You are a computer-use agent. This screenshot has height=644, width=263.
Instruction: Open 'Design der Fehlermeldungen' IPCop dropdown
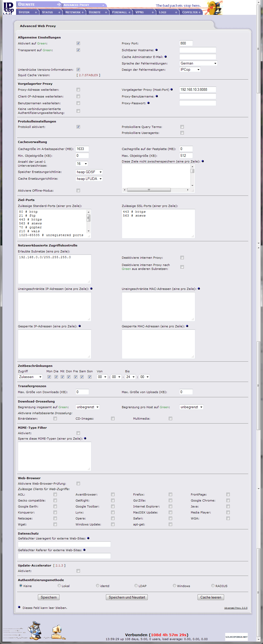click(x=190, y=69)
